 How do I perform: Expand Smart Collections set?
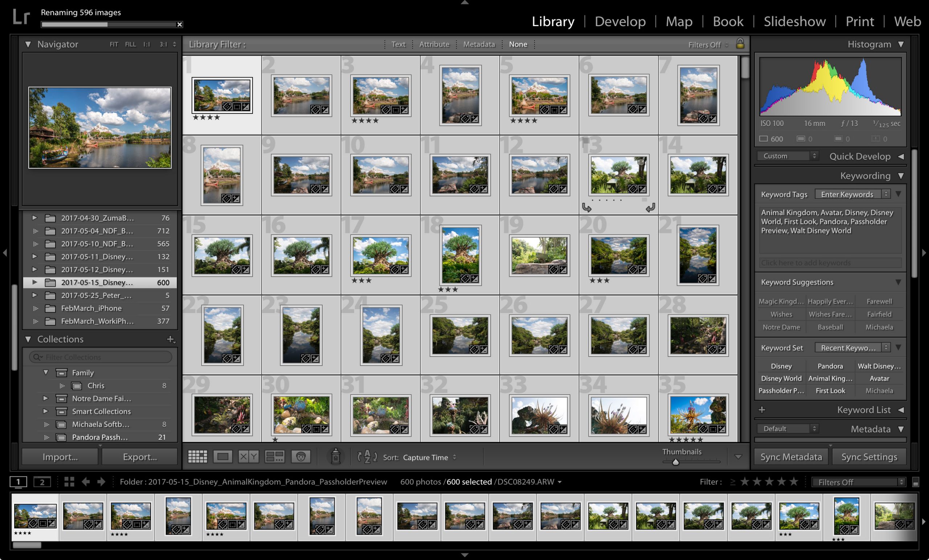point(46,411)
